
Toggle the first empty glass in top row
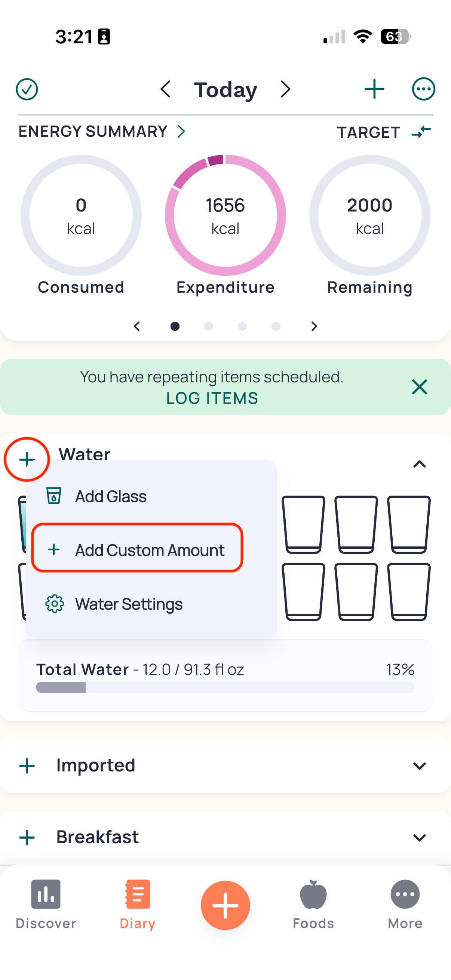click(x=303, y=524)
